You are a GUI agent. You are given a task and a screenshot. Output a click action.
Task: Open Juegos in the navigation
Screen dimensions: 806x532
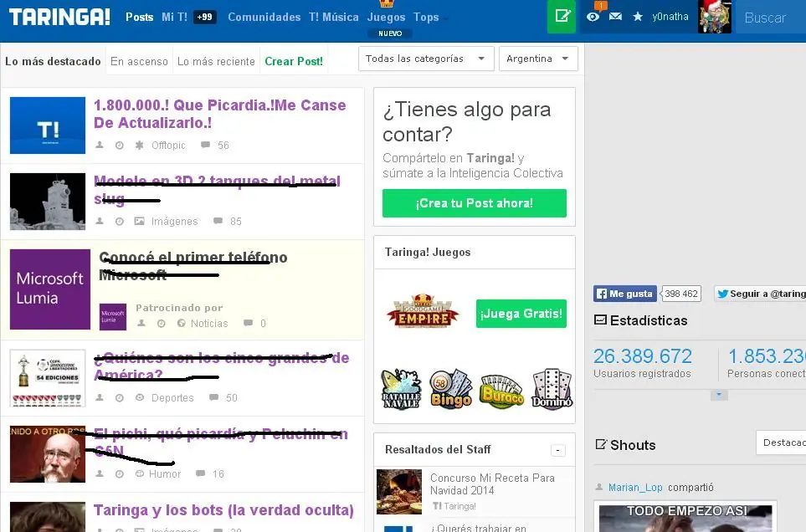(386, 18)
